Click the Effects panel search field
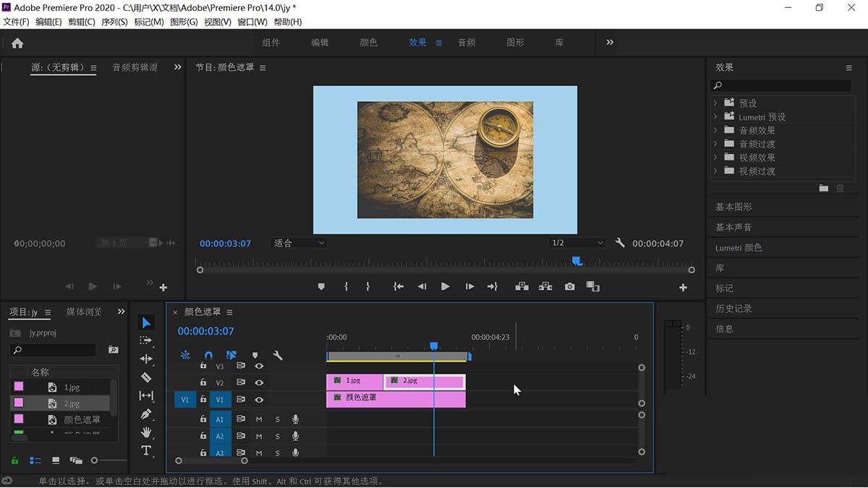Image resolution: width=868 pixels, height=488 pixels. (781, 85)
